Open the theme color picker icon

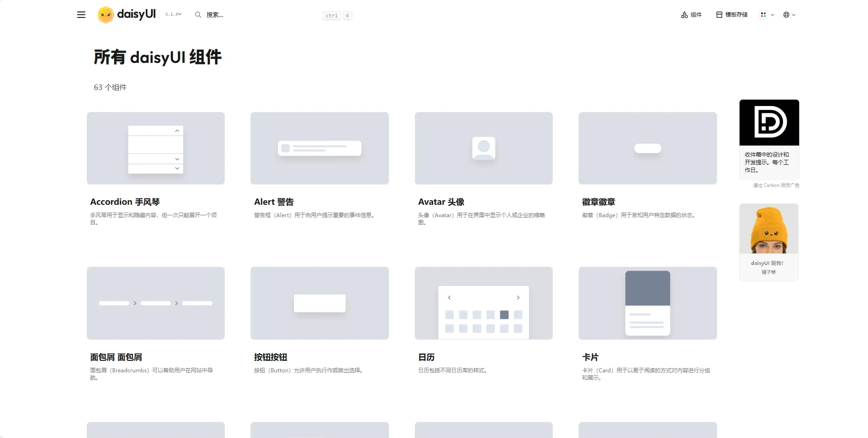(763, 15)
